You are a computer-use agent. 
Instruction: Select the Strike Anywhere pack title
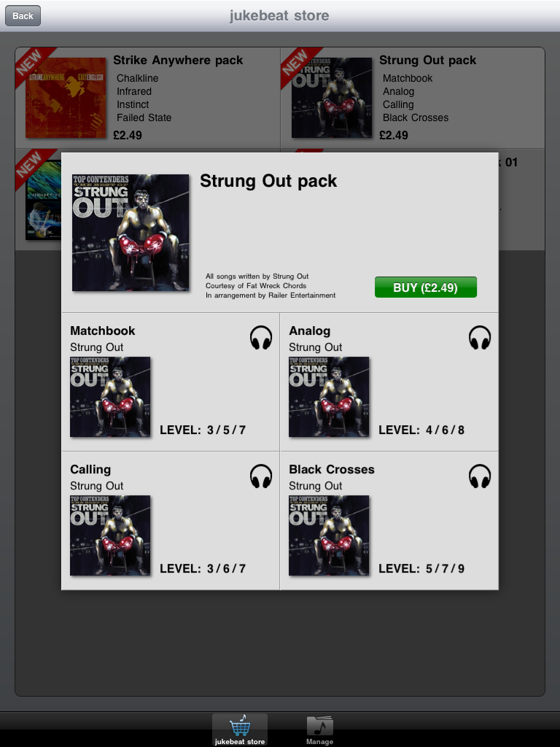click(178, 60)
